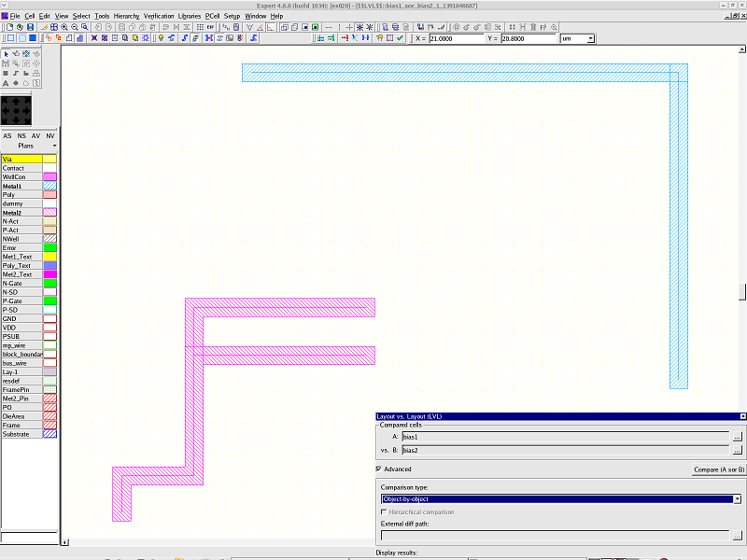Select the arrow pointer selection tool
The width and height of the screenshot is (747, 560).
[6, 53]
